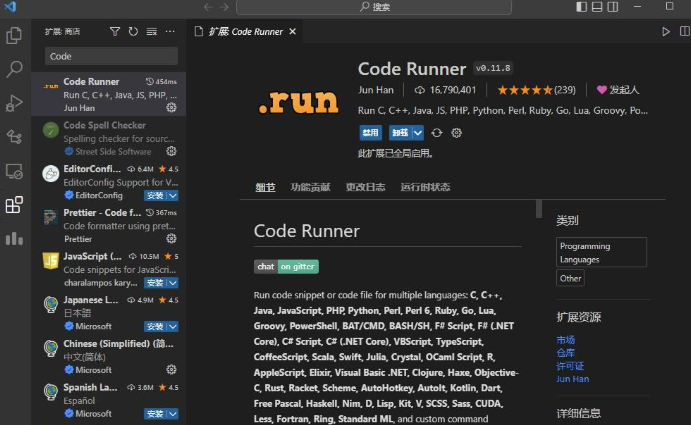The image size is (691, 425).
Task: Click the VS Code logo menu icon
Action: [x=10, y=7]
